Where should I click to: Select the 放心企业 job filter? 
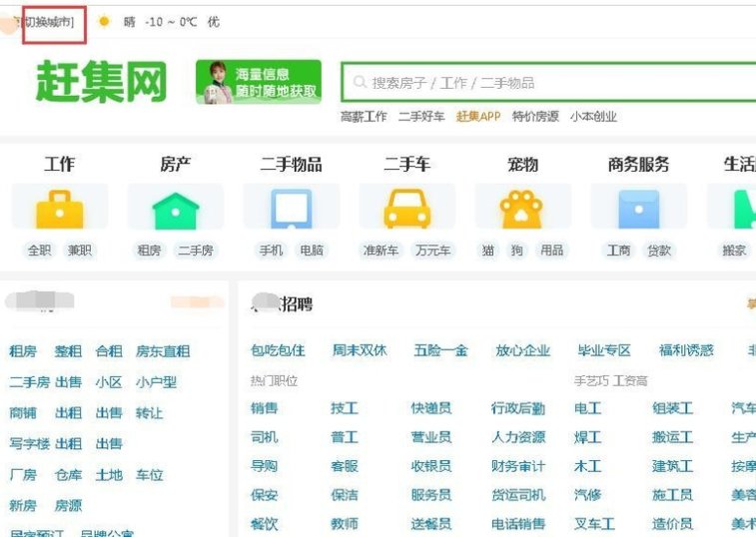click(x=523, y=350)
